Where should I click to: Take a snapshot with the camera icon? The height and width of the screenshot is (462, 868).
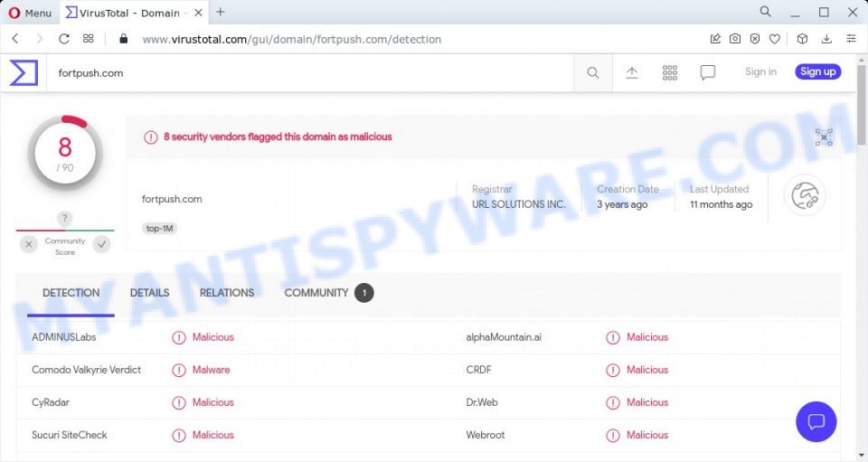coord(735,39)
